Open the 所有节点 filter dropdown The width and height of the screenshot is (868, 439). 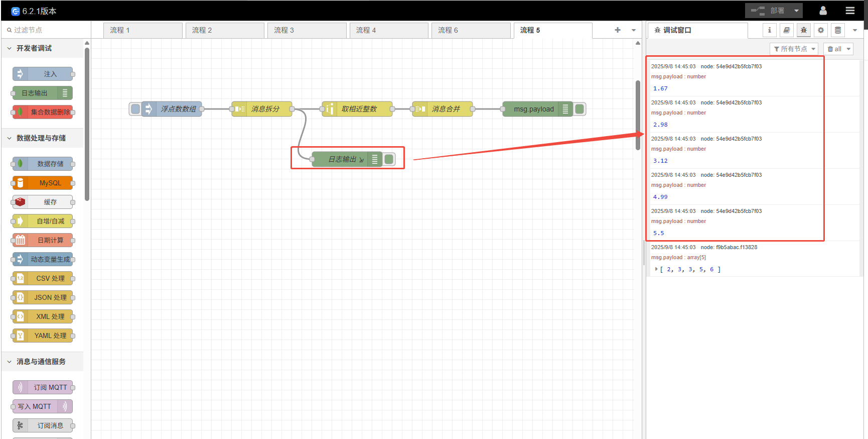(794, 49)
